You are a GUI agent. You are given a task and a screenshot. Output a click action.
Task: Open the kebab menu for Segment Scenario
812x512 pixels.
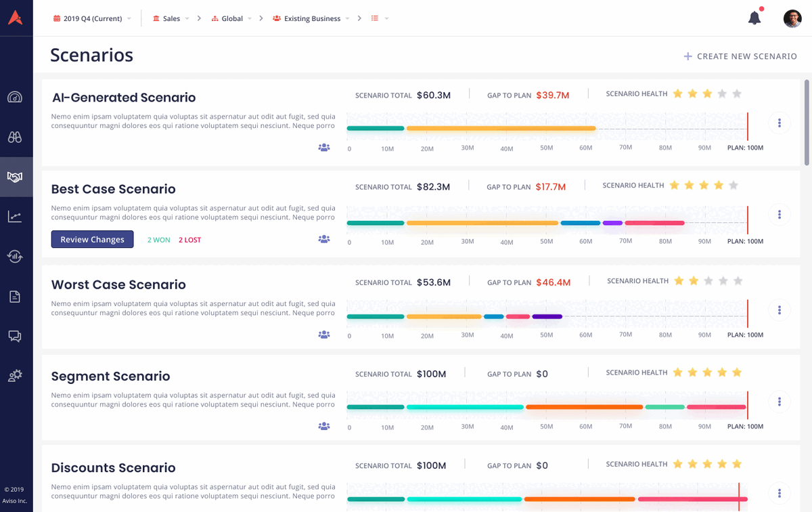tap(780, 402)
